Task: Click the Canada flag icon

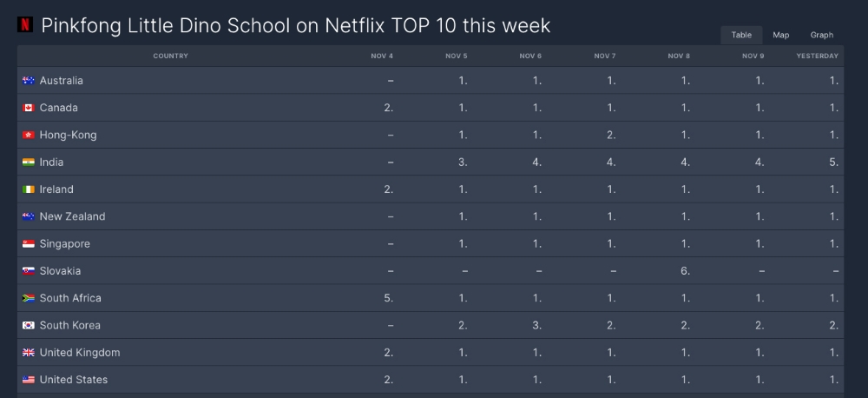Action: pyautogui.click(x=28, y=108)
